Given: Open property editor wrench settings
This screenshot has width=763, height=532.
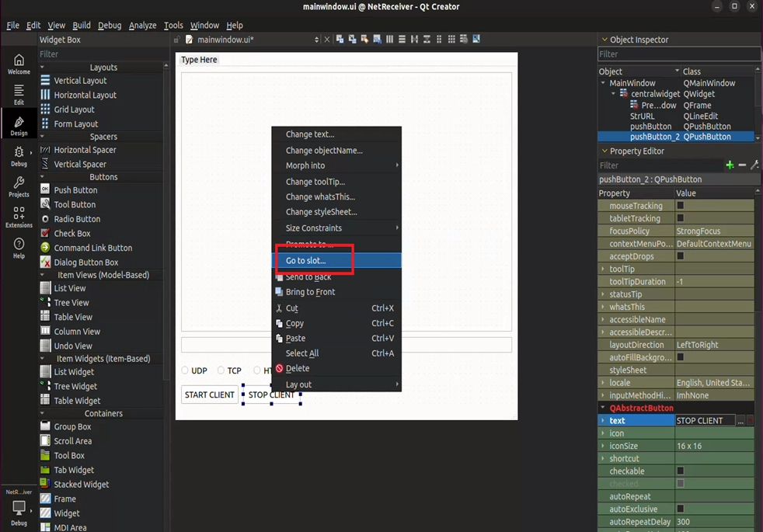Looking at the screenshot, I should pyautogui.click(x=754, y=165).
